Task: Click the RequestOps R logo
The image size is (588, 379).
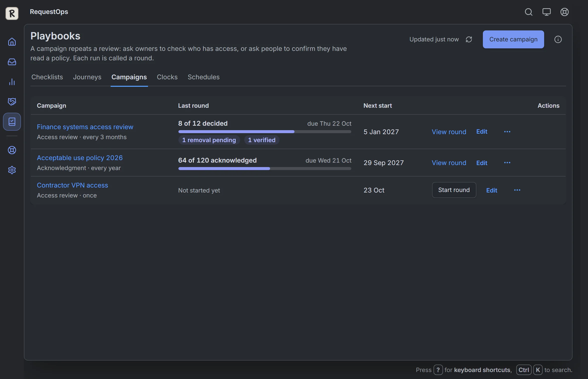Action: (x=12, y=13)
